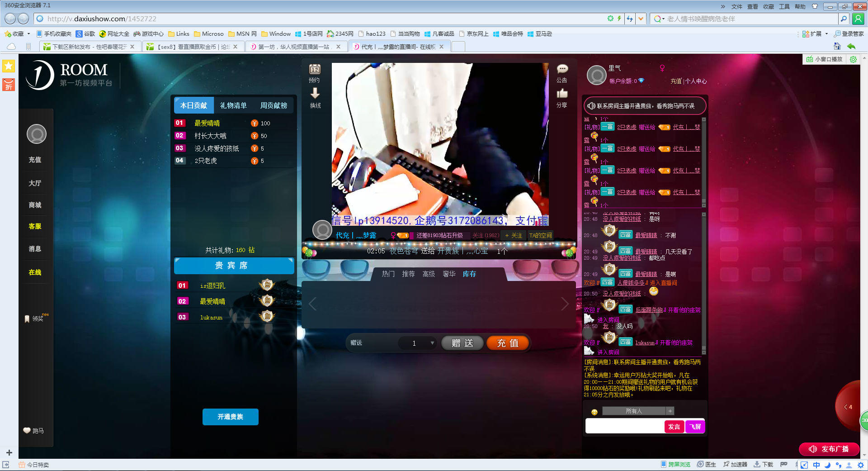Click the chat message input field
This screenshot has height=471, width=868.
point(624,426)
